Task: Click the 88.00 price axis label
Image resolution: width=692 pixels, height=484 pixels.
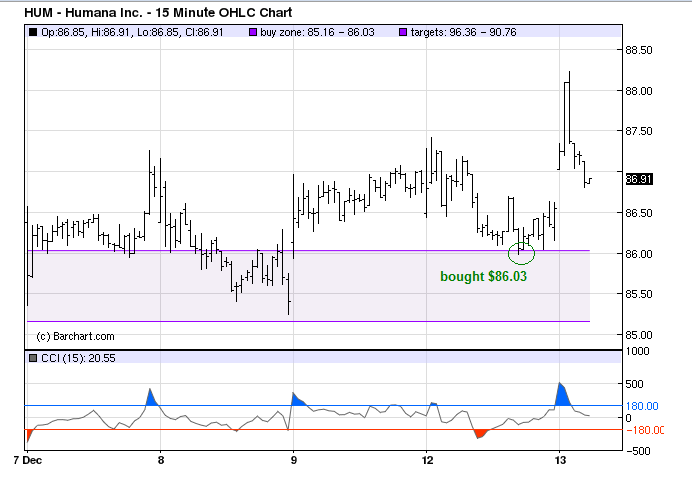Action: pyautogui.click(x=639, y=91)
